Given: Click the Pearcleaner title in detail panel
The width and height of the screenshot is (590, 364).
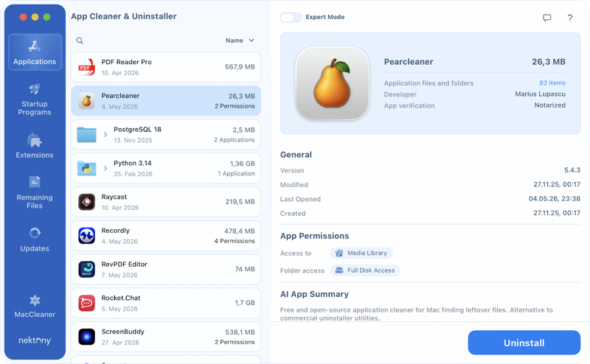Looking at the screenshot, I should (409, 62).
